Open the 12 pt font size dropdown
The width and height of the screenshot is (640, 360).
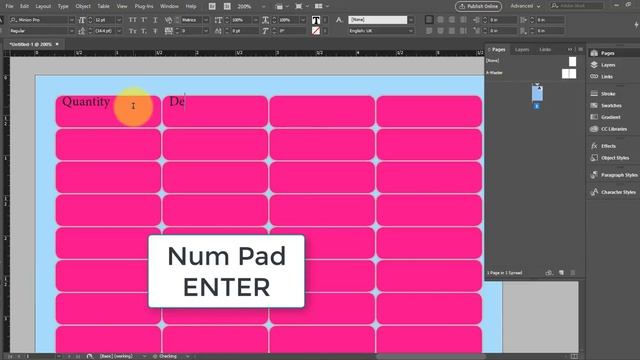point(119,20)
